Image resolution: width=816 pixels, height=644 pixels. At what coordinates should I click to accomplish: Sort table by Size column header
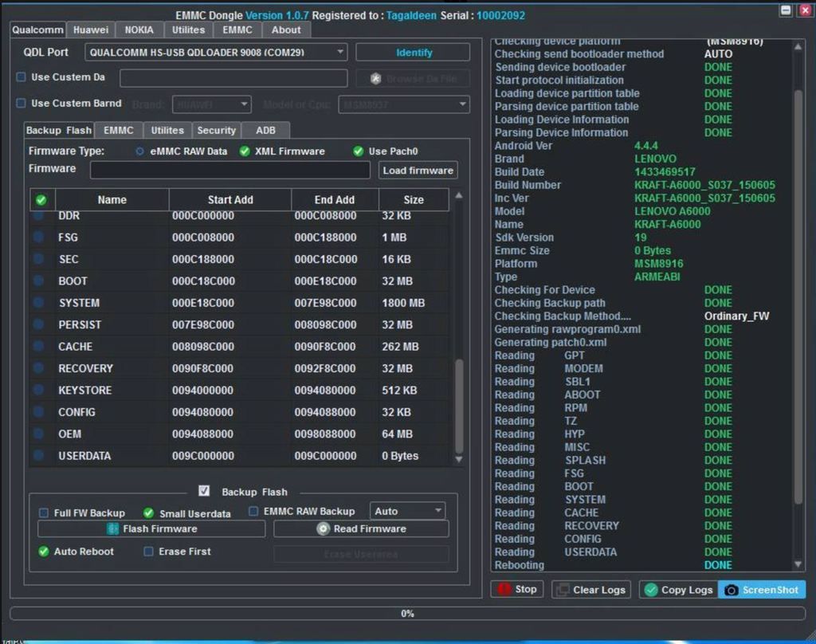pos(414,200)
